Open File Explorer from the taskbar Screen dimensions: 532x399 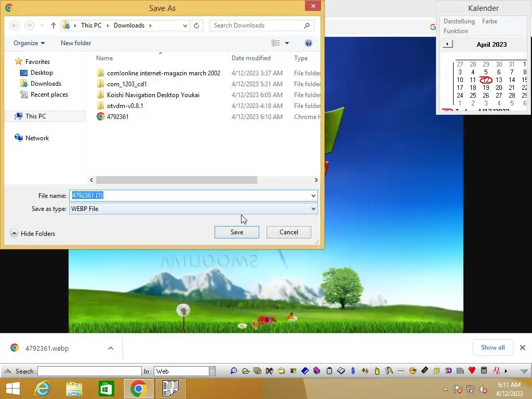(x=74, y=389)
